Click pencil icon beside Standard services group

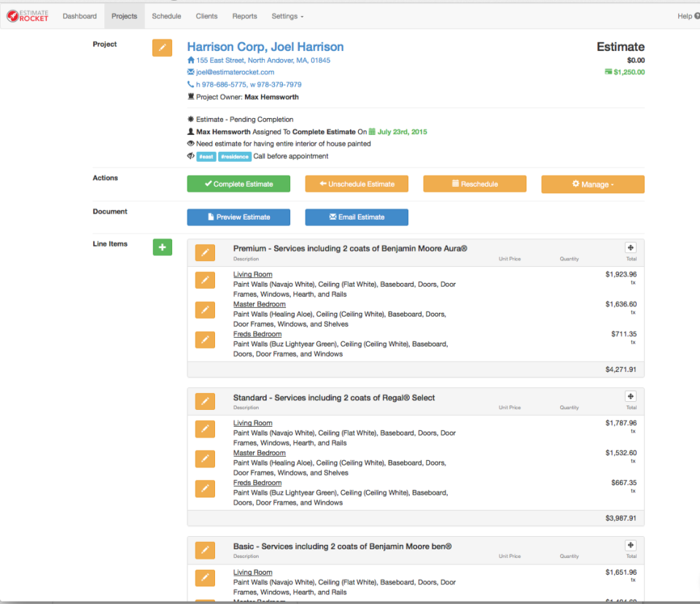205,401
